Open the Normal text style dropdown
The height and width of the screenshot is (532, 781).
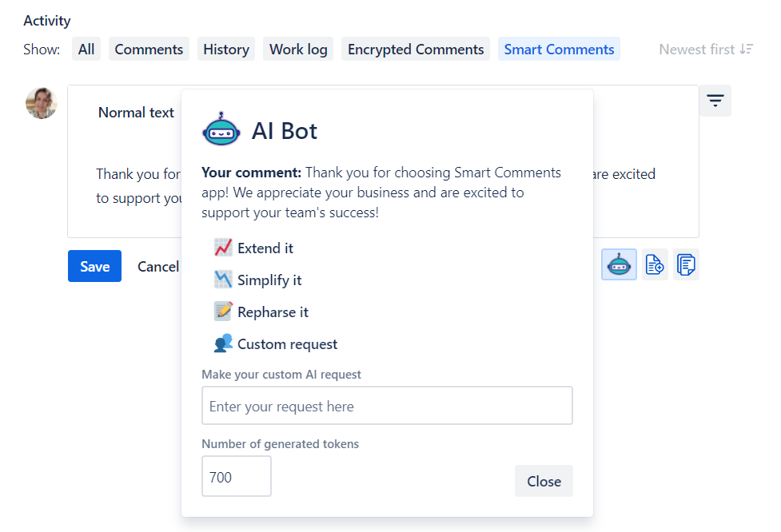tap(136, 113)
